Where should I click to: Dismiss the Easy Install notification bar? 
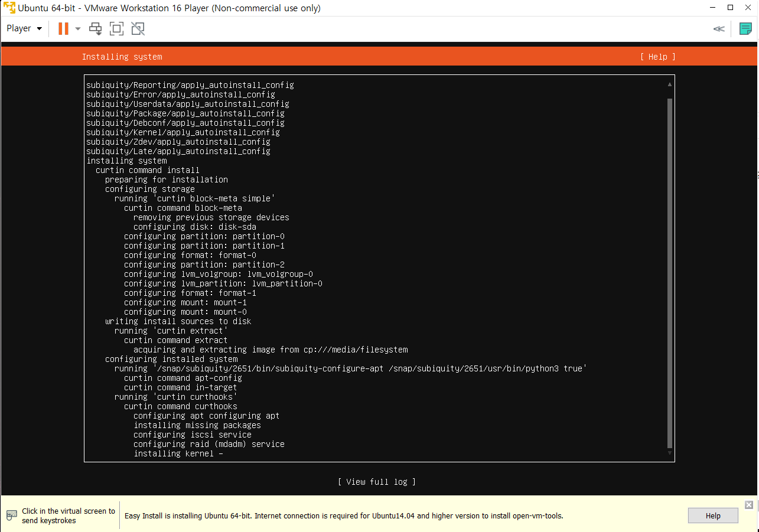749,505
